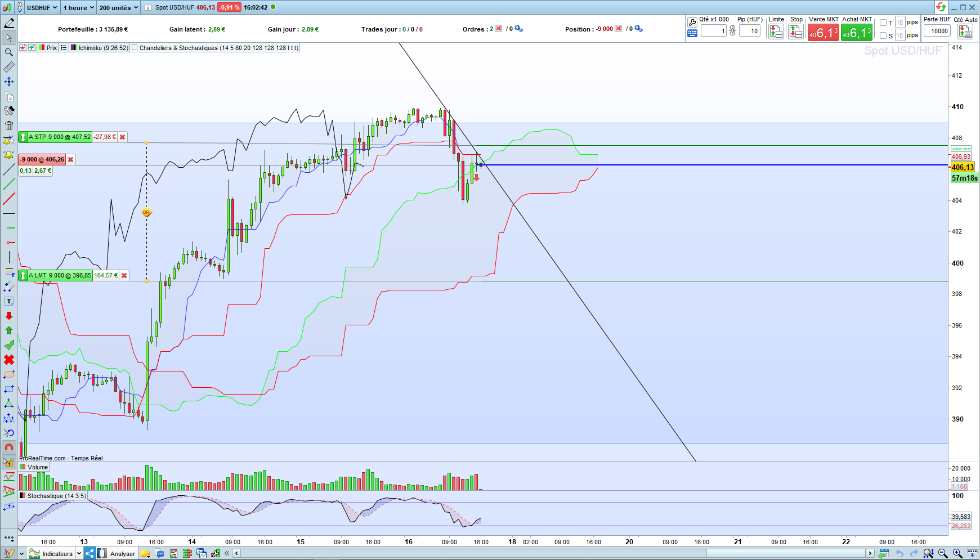Screen dimensions: 980x560
Task: Expand the 200 unités dropdown
Action: tap(118, 7)
